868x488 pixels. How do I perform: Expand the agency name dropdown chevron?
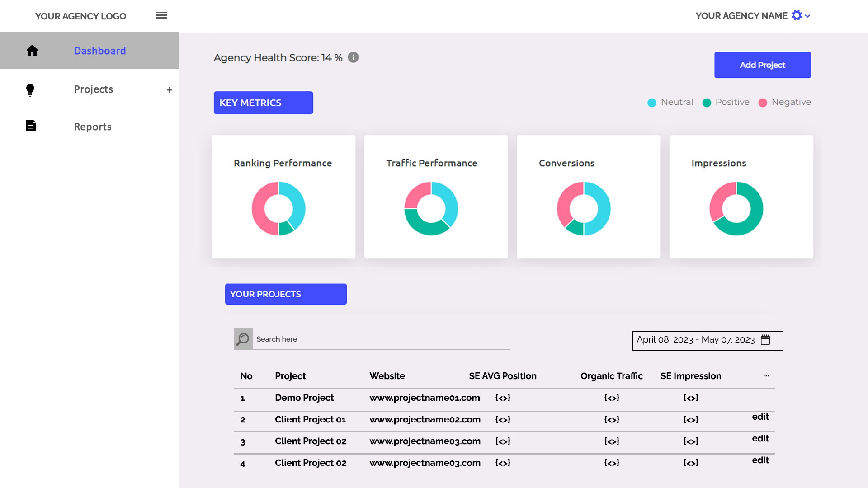pyautogui.click(x=807, y=16)
